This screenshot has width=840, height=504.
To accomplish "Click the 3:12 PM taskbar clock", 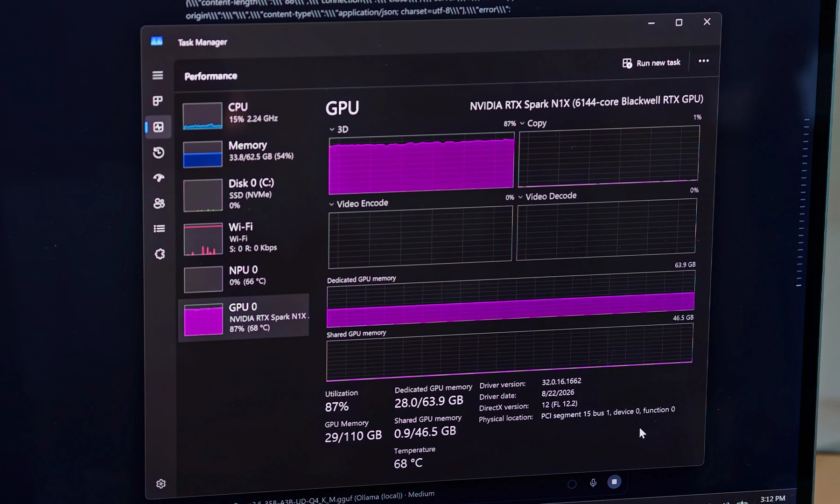I will pyautogui.click(x=772, y=499).
